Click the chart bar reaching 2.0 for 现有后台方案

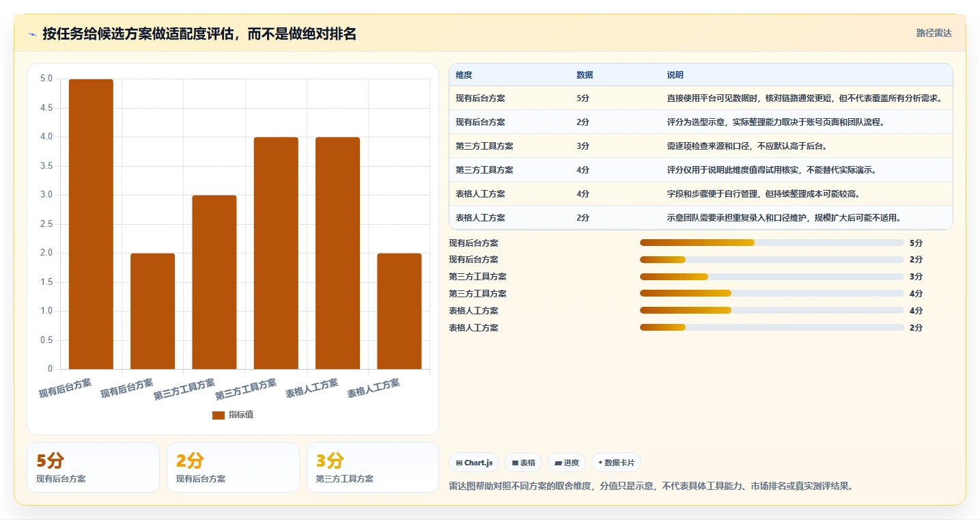point(152,311)
